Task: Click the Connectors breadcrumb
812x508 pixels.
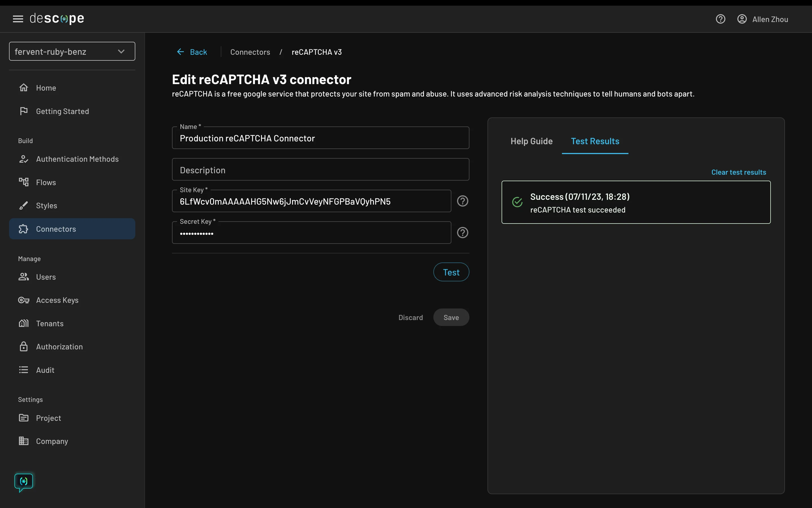Action: tap(250, 52)
